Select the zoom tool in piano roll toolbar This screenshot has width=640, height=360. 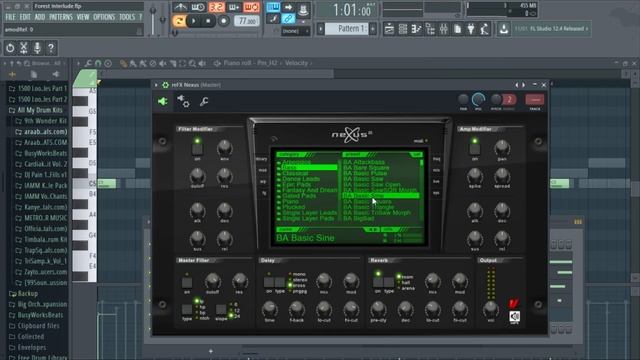192,63
